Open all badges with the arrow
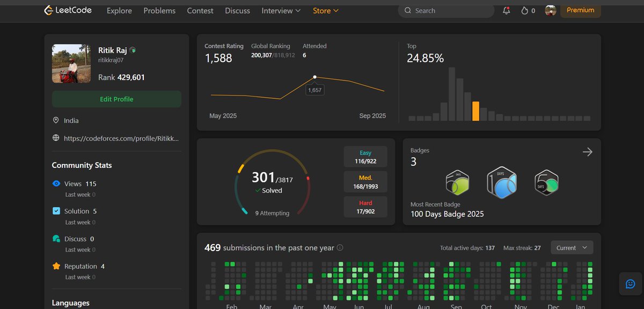Screen dimensions: 644x309 pos(588,152)
